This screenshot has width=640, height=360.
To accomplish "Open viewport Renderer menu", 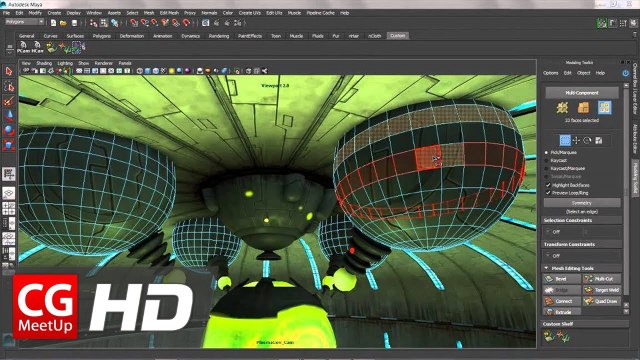I will pos(104,63).
